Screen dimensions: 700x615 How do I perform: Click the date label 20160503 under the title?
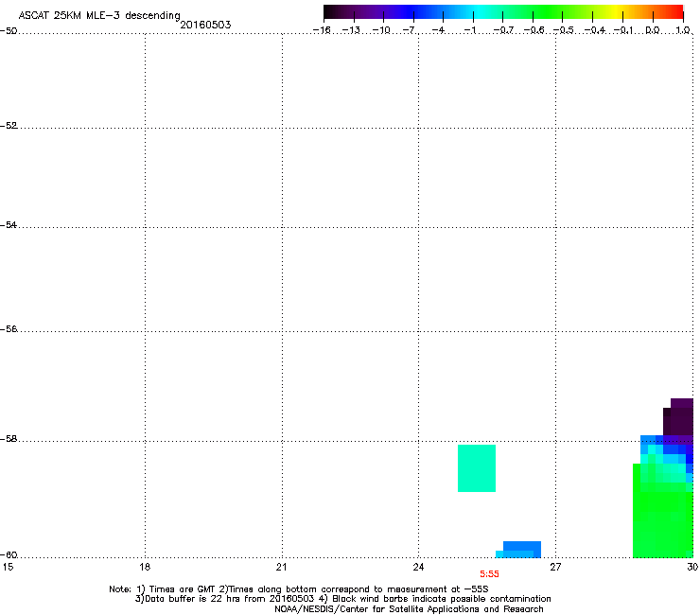205,25
